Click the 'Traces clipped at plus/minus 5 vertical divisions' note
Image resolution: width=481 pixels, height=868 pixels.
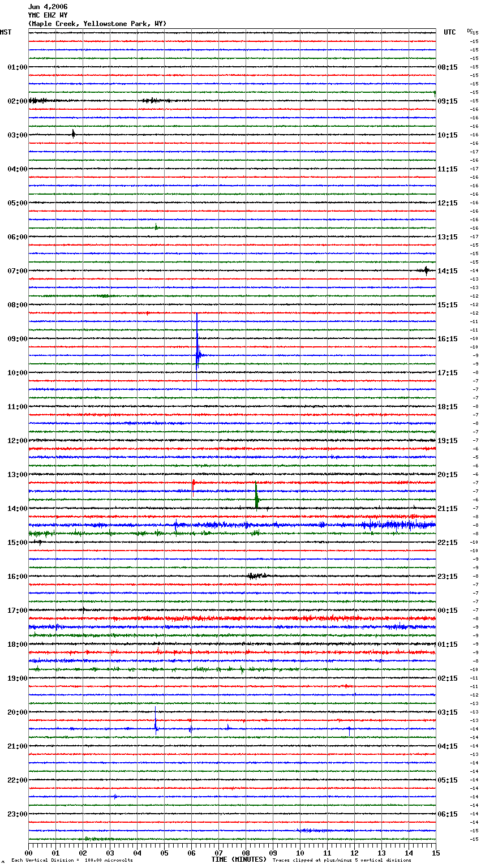[342, 860]
